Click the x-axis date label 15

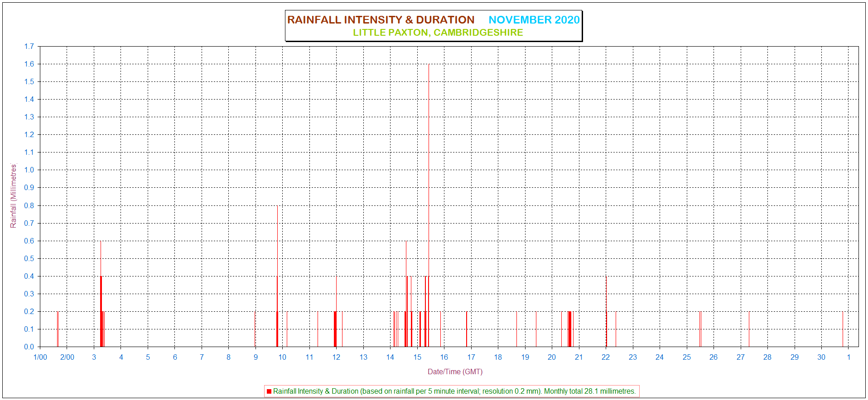[x=417, y=357]
